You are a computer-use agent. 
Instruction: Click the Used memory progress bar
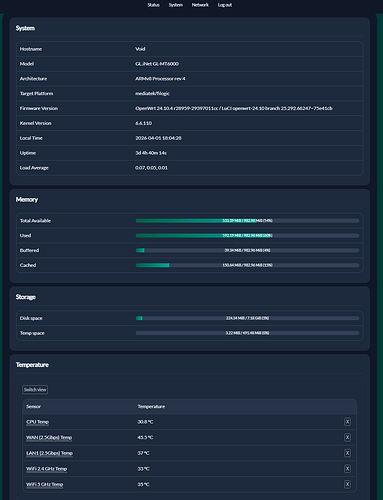point(247,235)
